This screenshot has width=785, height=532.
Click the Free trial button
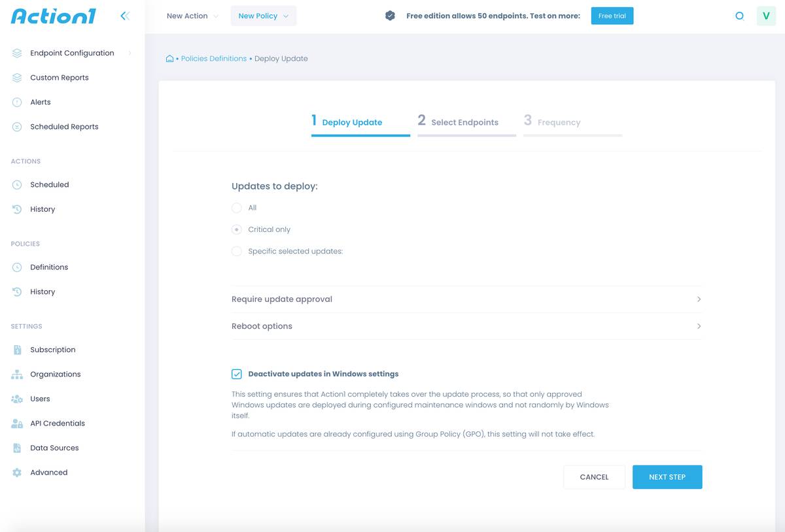coord(612,16)
